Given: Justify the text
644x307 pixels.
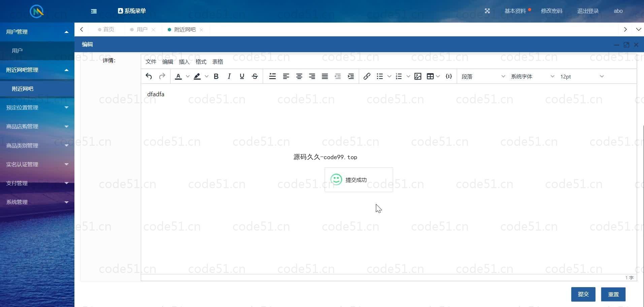Looking at the screenshot, I should tap(325, 76).
